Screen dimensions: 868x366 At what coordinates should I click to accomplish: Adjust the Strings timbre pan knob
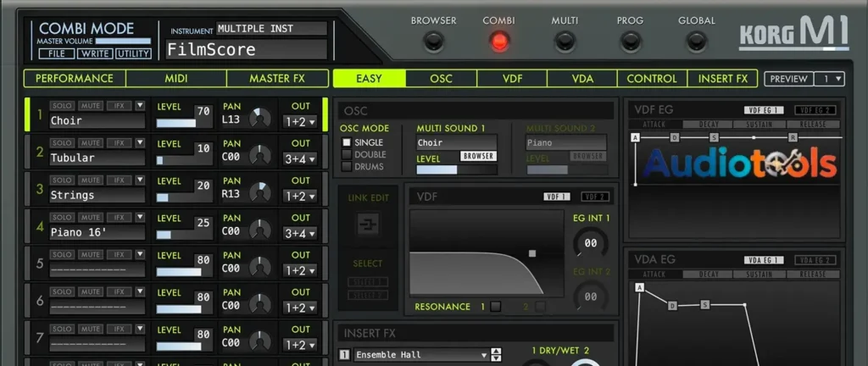(259, 193)
